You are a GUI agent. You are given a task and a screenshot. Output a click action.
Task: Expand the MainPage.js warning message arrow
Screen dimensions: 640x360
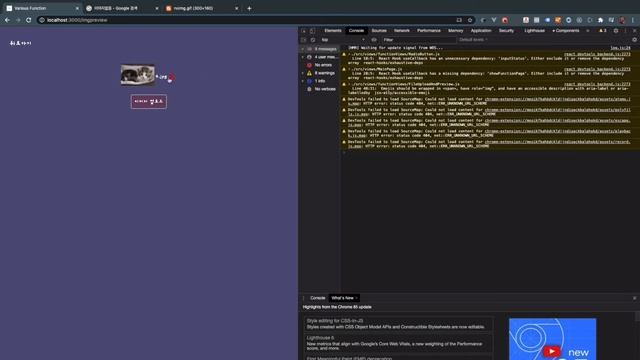click(x=349, y=69)
